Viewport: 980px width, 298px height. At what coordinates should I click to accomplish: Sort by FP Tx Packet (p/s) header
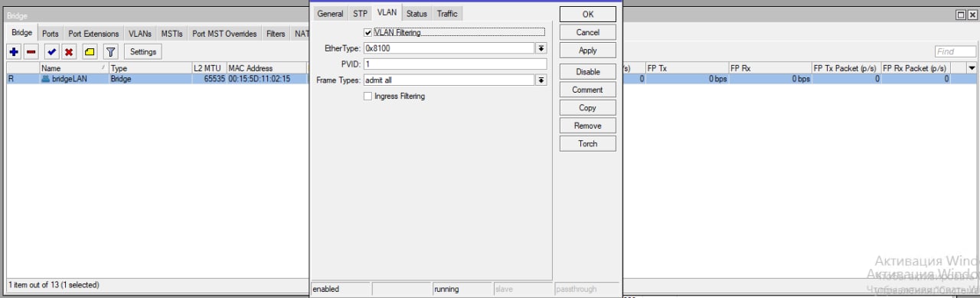pos(845,68)
